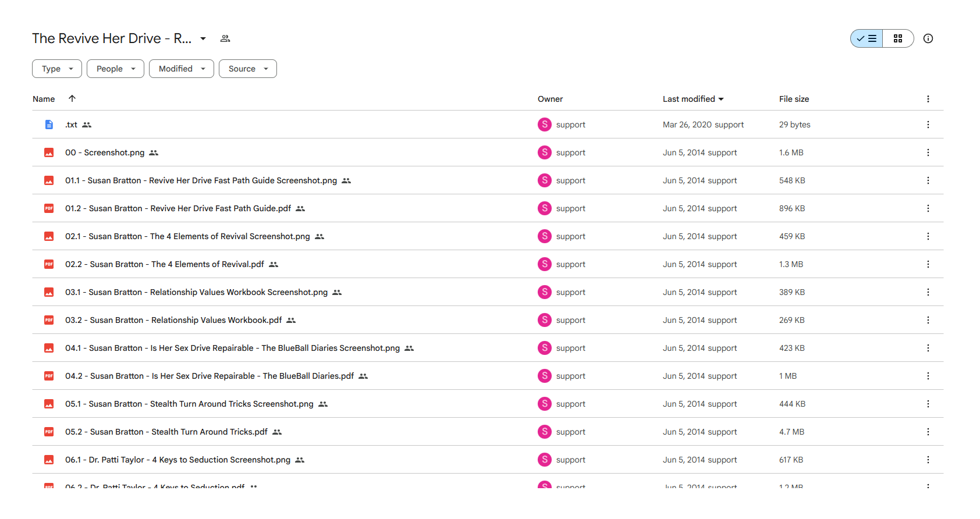The height and width of the screenshot is (519, 980).
Task: Click the 4.7 MB file size
Action: (x=791, y=432)
